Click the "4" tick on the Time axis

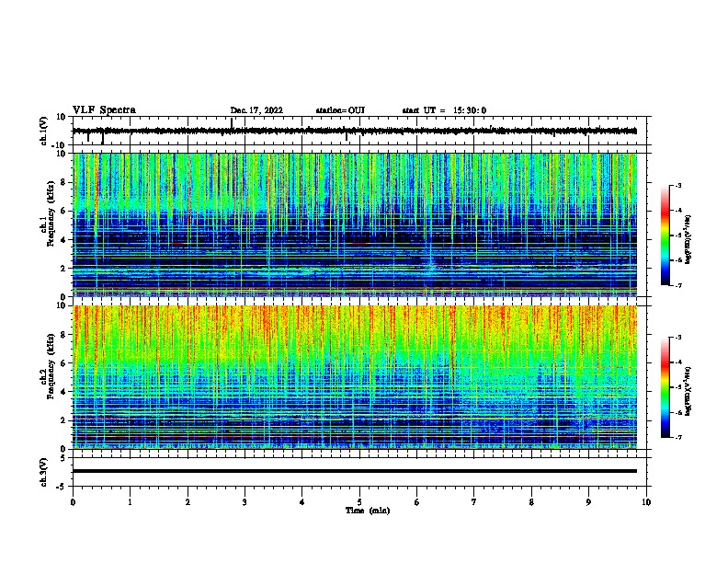click(302, 502)
